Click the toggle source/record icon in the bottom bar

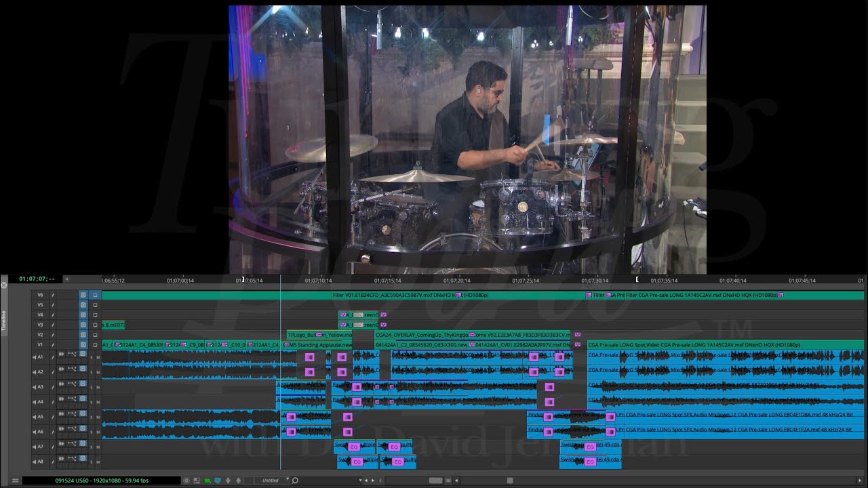point(197,481)
